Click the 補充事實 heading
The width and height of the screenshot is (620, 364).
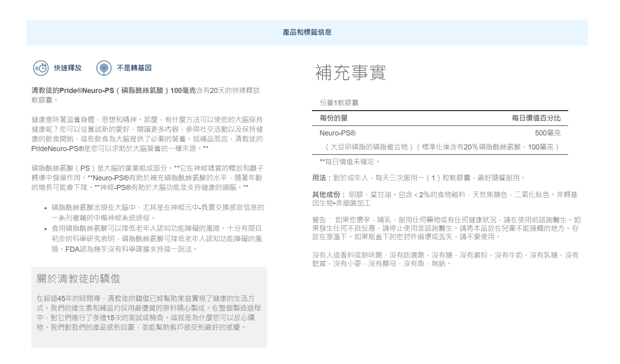point(351,73)
